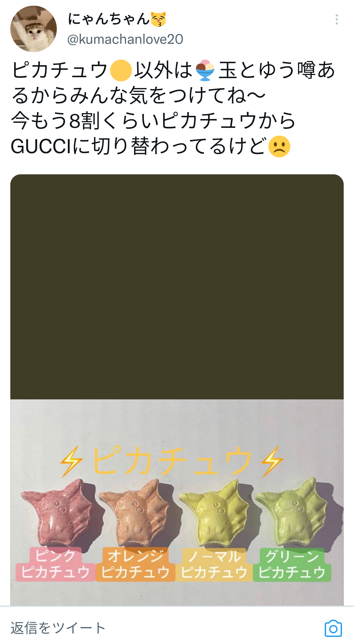
Task: Tap the kissing cat emoji in name
Action: coord(158,19)
